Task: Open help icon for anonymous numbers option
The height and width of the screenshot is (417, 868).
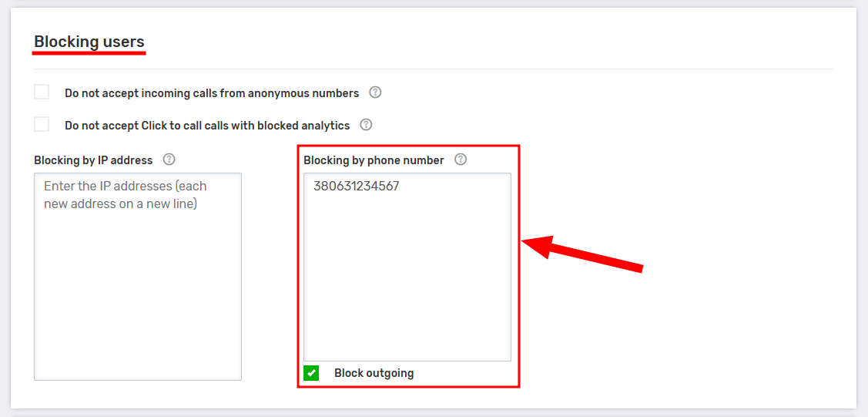Action: pos(375,92)
